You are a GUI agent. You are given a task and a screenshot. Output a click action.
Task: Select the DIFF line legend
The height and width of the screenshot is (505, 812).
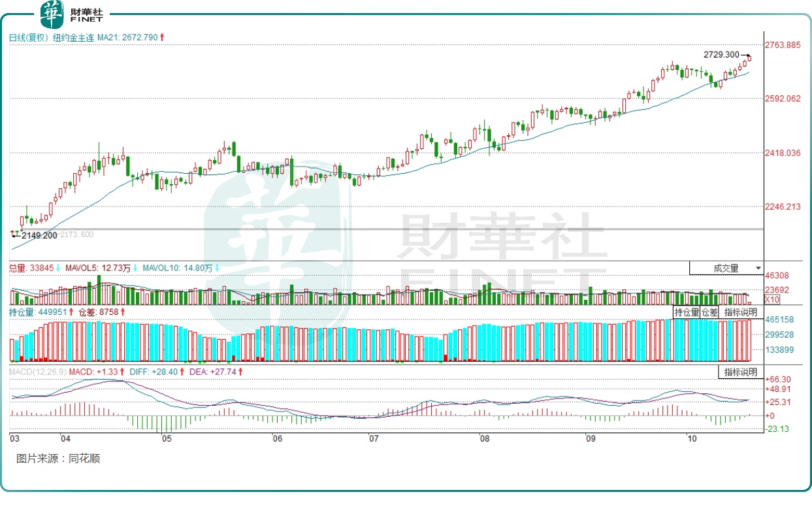pos(149,372)
